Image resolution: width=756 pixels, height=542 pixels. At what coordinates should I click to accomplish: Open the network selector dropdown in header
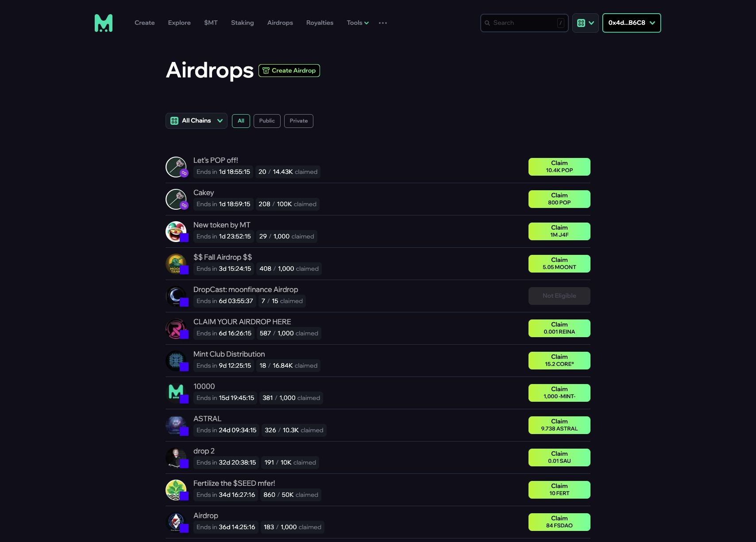586,23
